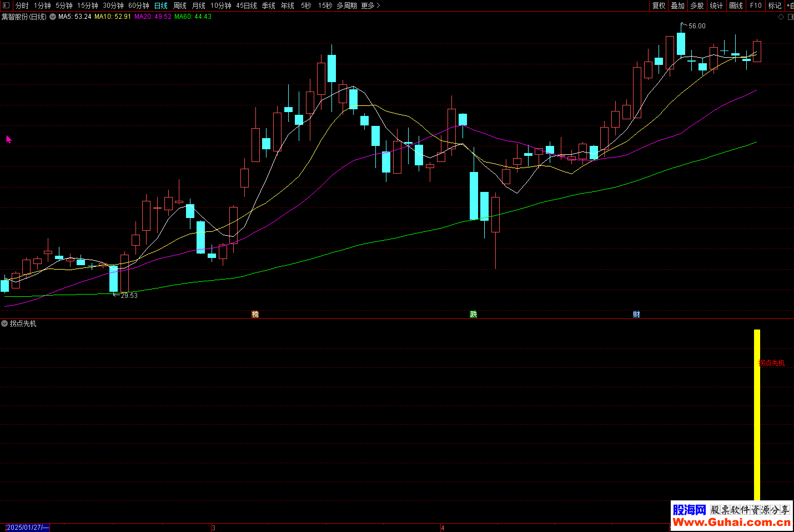This screenshot has width=794, height=532.
Task: Select the 分时 period tab
Action: (x=22, y=6)
